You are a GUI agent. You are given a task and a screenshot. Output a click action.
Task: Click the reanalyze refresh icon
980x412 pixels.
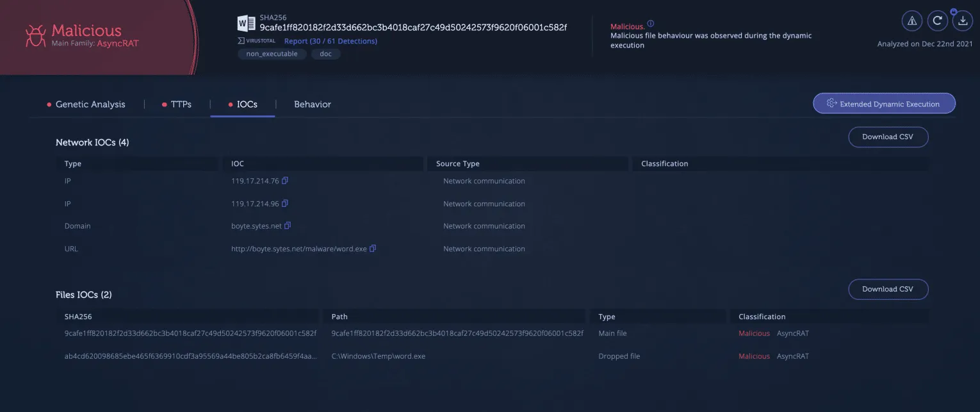[x=937, y=21]
